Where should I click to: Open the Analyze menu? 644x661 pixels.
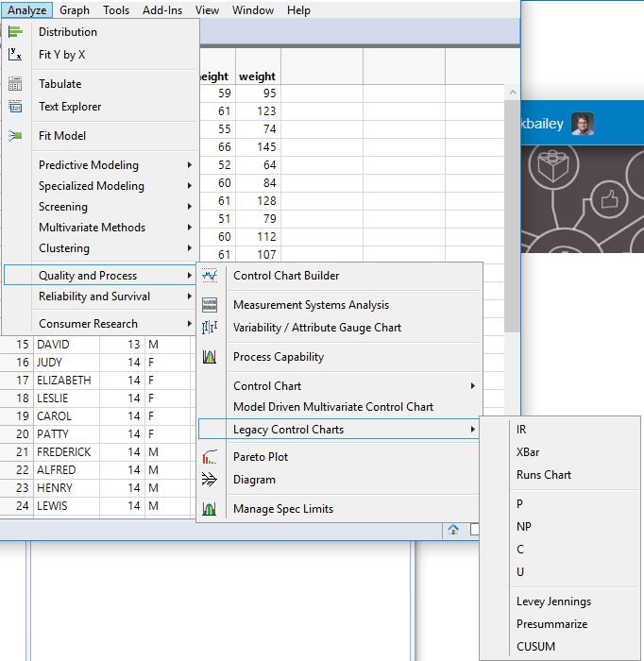27,9
